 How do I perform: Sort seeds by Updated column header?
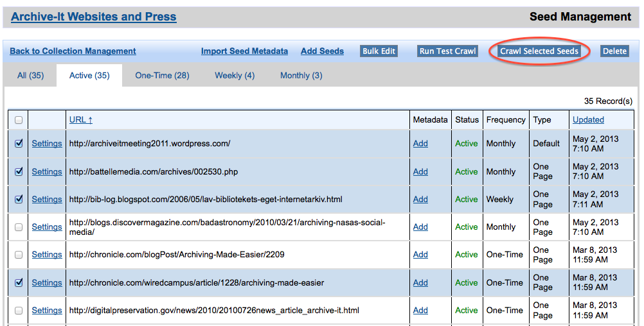tap(588, 120)
